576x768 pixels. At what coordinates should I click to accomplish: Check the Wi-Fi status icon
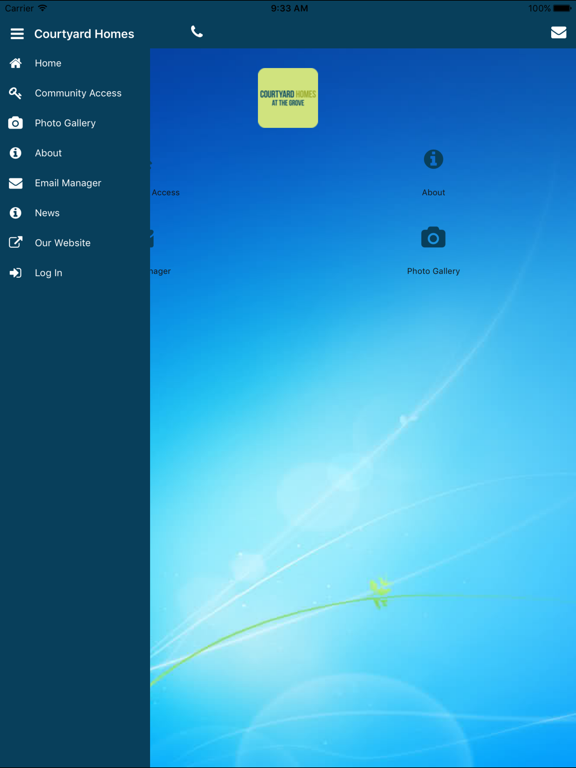(43, 8)
